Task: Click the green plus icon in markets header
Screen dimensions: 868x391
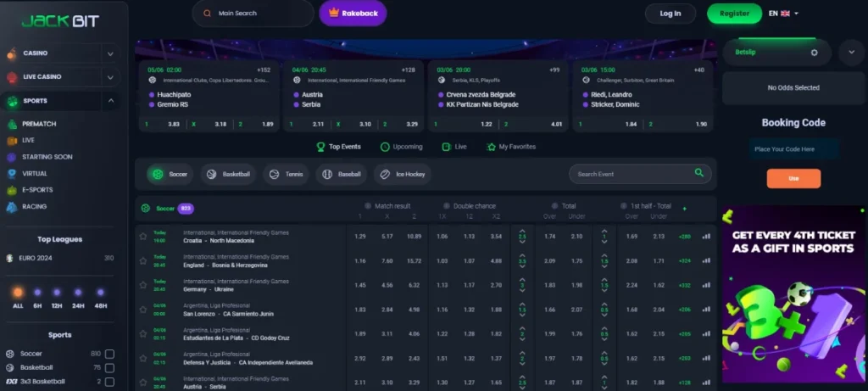Action: click(x=685, y=209)
